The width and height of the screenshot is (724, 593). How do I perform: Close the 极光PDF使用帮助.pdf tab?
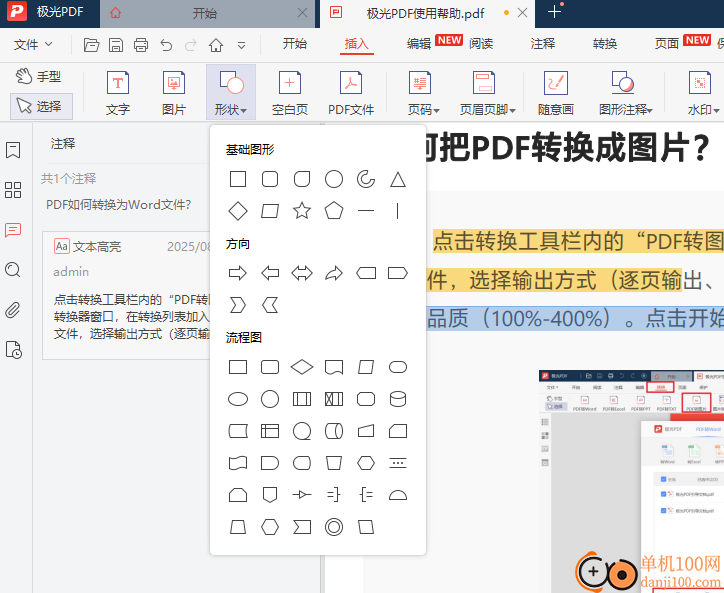[x=522, y=12]
